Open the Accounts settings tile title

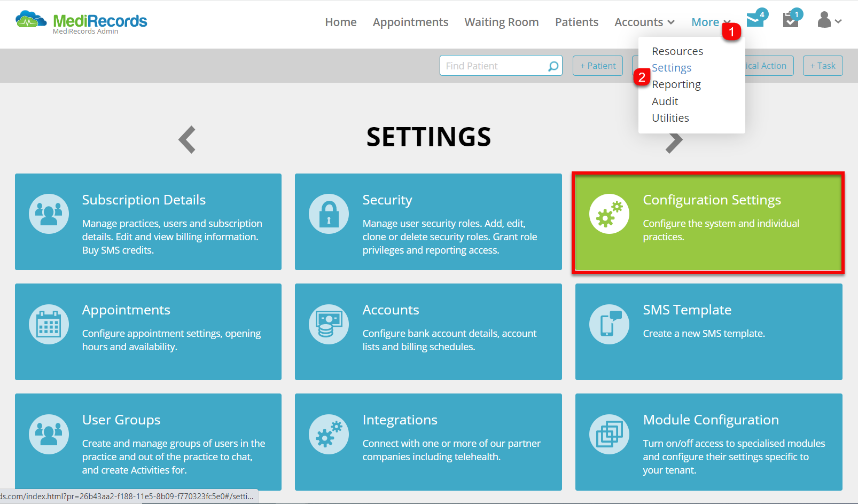click(x=391, y=310)
